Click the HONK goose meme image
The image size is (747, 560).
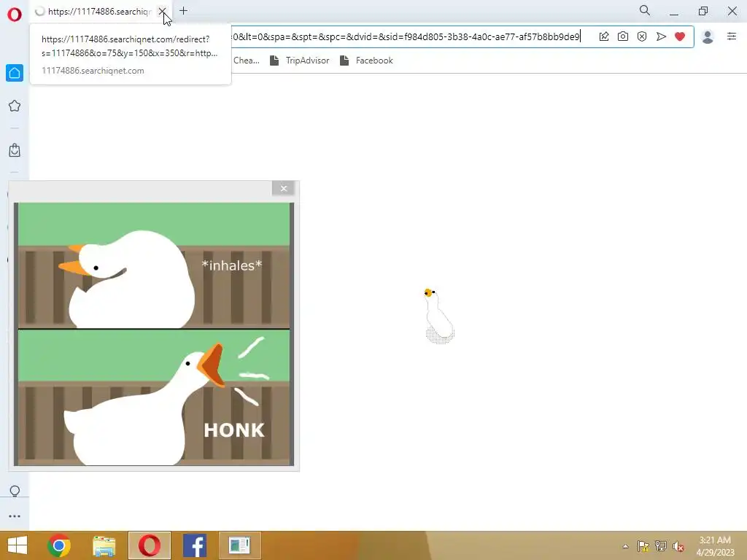[154, 334]
